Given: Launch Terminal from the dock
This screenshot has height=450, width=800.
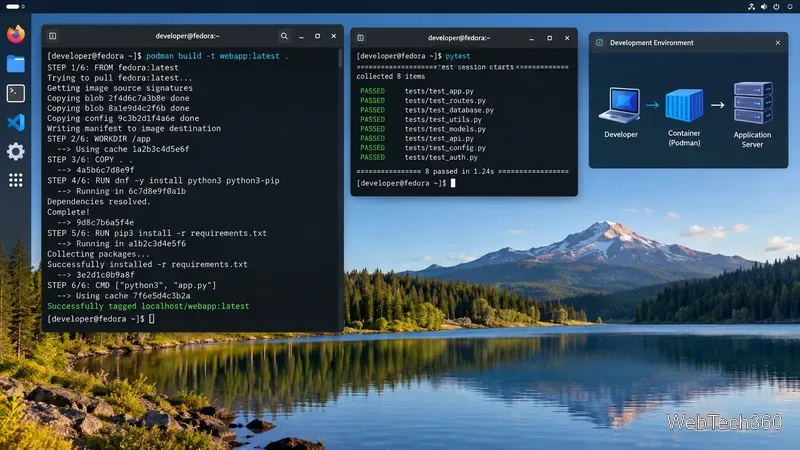Looking at the screenshot, I should (16, 93).
